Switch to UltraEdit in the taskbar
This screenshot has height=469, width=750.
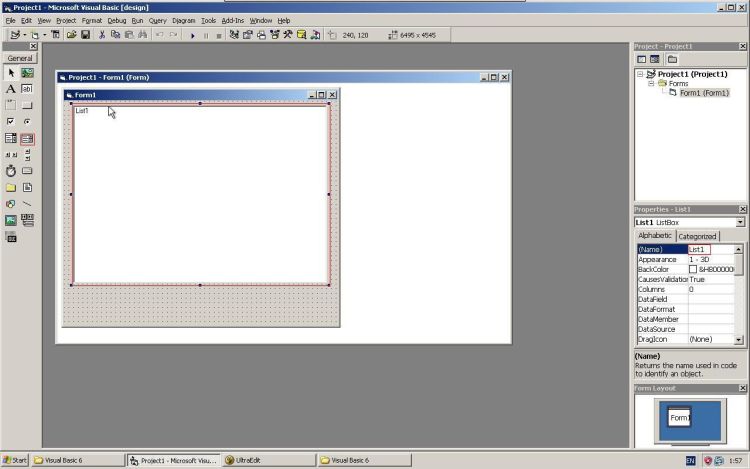(269, 460)
